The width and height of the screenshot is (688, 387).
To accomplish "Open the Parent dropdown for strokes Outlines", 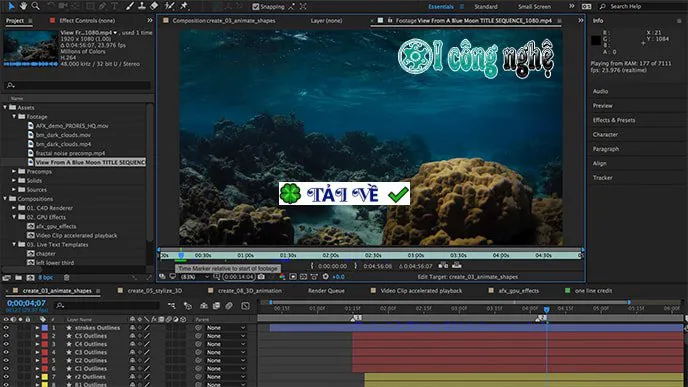I will pyautogui.click(x=226, y=328).
